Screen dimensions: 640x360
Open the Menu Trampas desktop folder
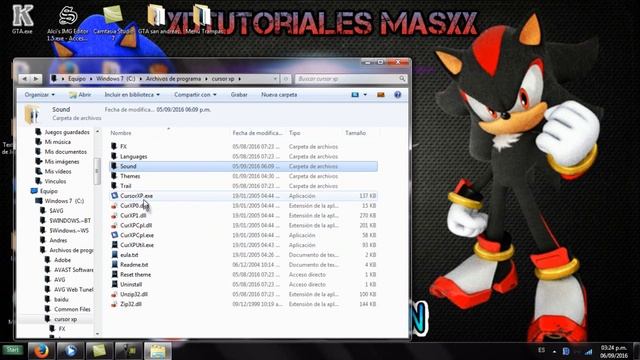pos(202,19)
